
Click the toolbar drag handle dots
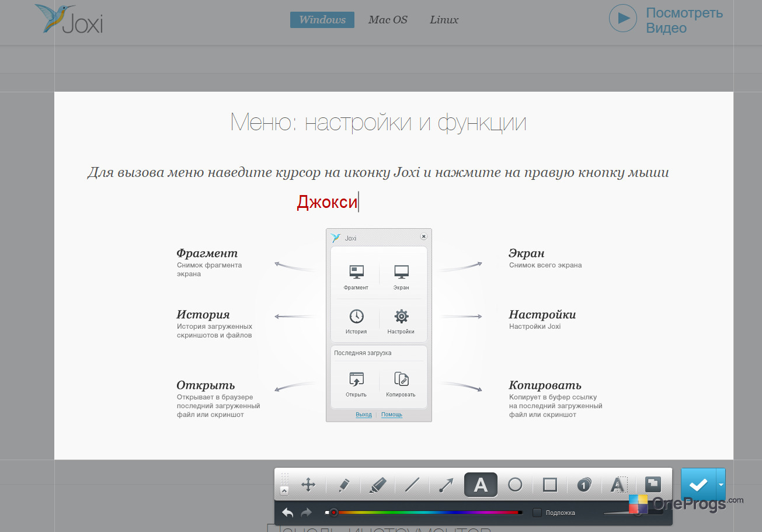pyautogui.click(x=284, y=478)
